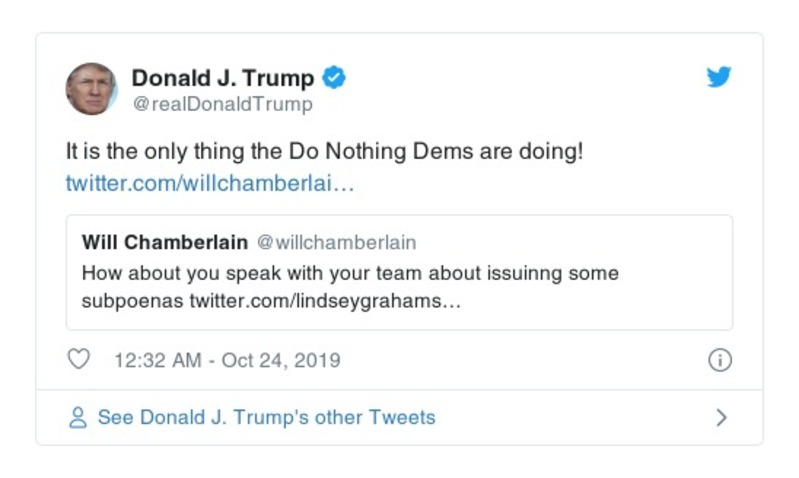Open the profile avatar photo
The image size is (799, 478).
click(91, 89)
